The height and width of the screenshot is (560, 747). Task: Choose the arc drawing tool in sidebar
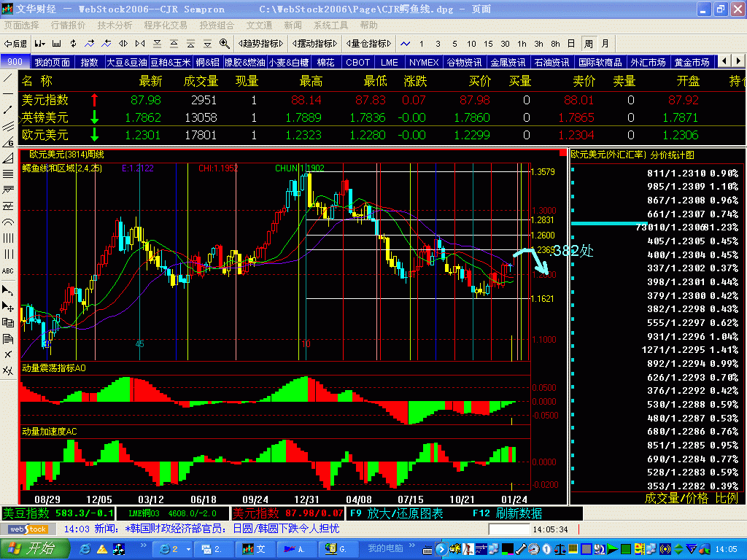click(x=8, y=222)
